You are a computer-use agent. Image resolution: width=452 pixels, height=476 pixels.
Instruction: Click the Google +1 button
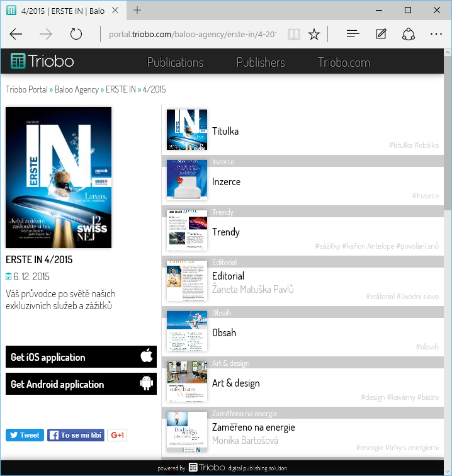tap(117, 435)
